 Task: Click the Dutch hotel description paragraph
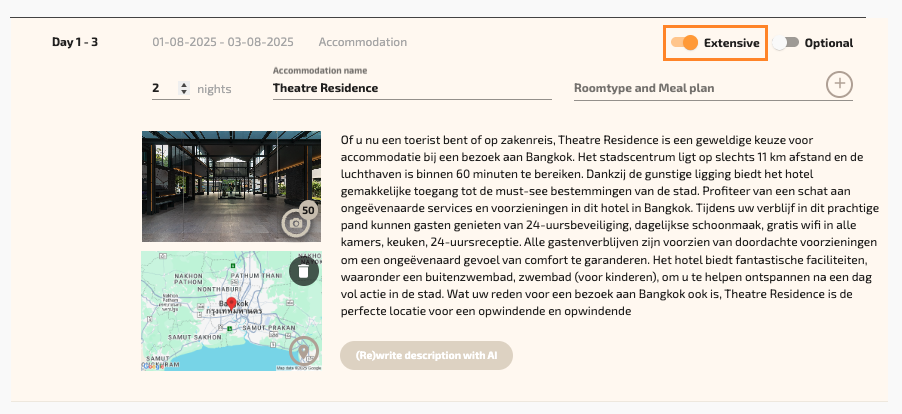pos(609,225)
